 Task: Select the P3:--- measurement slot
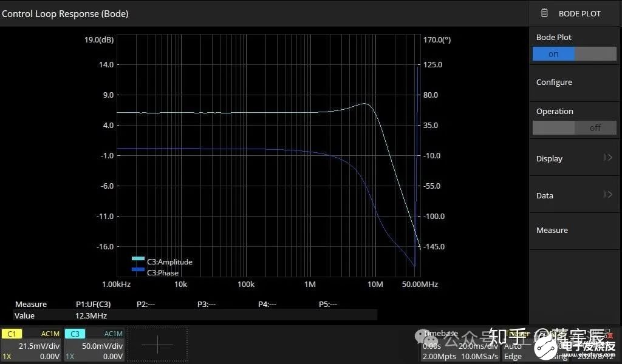coord(207,304)
